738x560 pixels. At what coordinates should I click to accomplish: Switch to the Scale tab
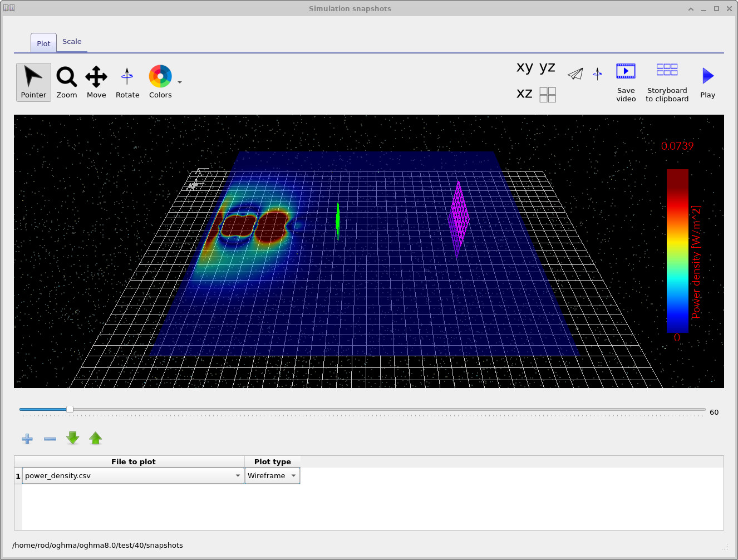pos(72,41)
